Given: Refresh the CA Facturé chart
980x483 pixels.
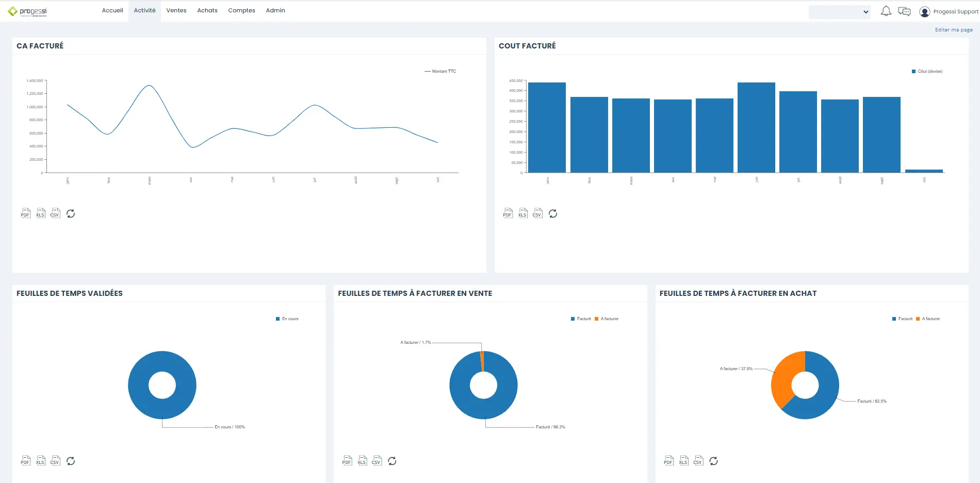Looking at the screenshot, I should click(71, 213).
